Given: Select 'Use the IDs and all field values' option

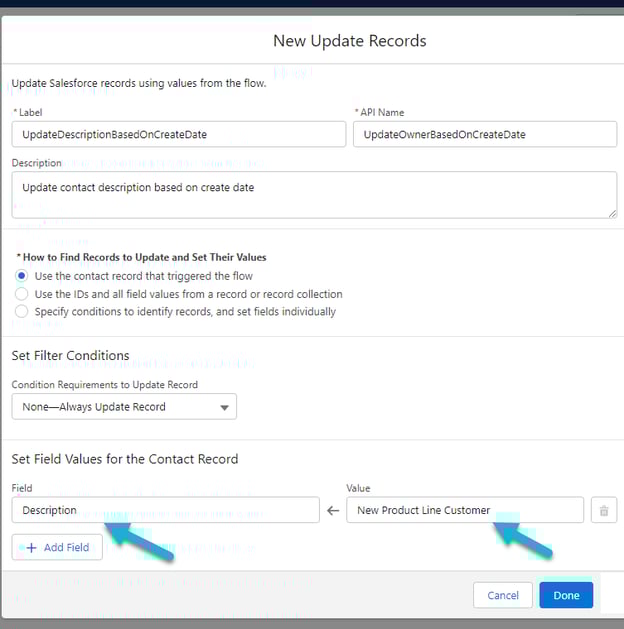Looking at the screenshot, I should 22,294.
